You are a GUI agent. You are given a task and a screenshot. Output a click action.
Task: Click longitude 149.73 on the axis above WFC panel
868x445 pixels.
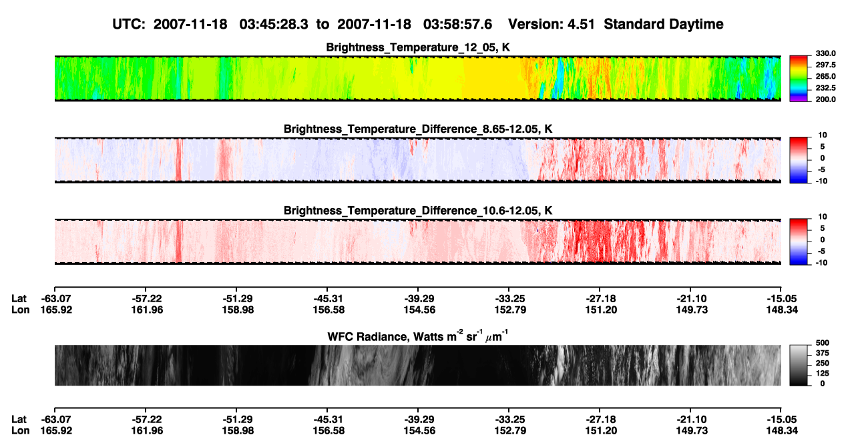(x=690, y=310)
